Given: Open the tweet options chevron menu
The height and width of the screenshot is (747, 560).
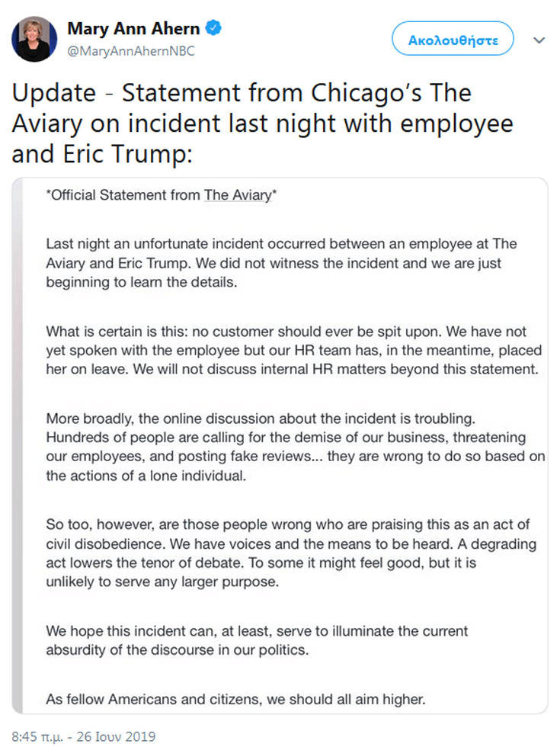Looking at the screenshot, I should coord(539,40).
